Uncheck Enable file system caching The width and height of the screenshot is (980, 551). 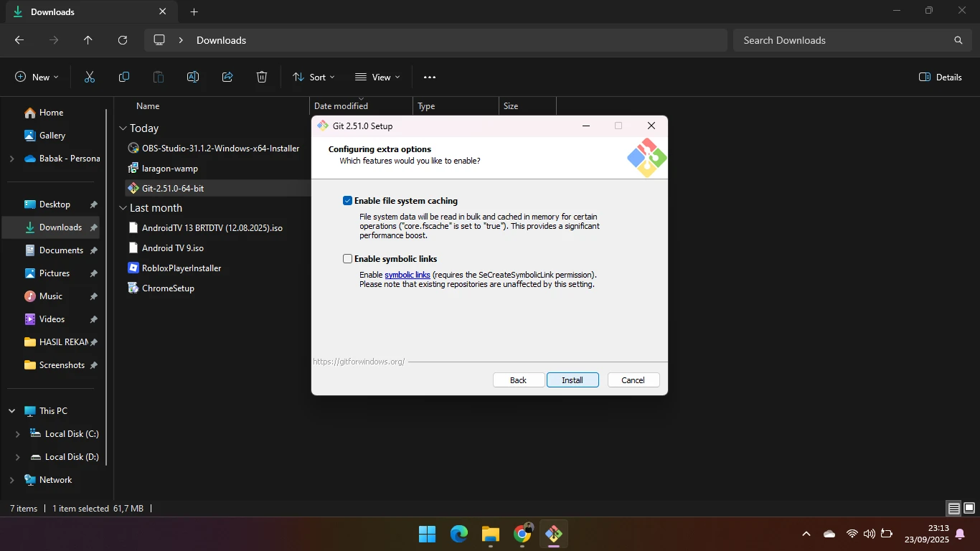pyautogui.click(x=348, y=201)
